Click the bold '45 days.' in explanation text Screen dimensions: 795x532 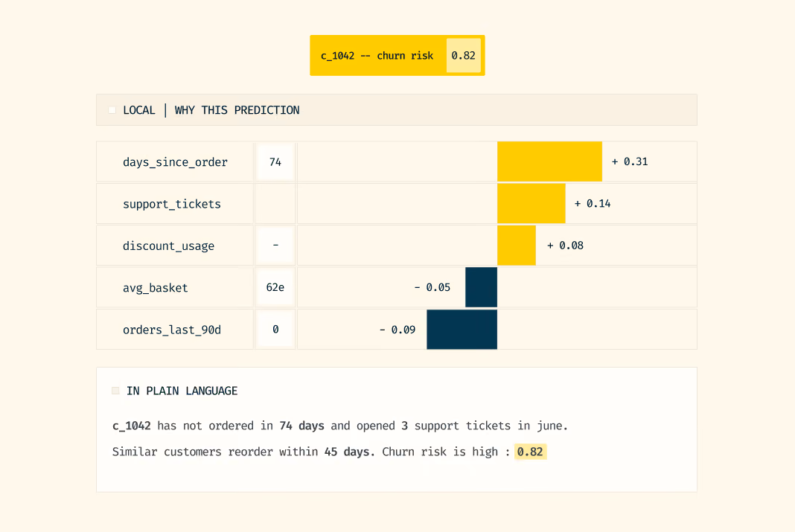pyautogui.click(x=350, y=452)
